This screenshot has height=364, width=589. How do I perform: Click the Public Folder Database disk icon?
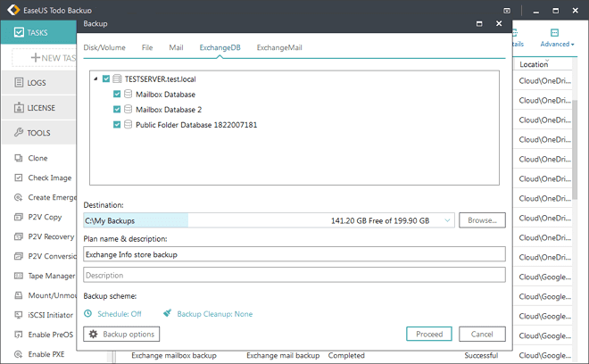[129, 124]
